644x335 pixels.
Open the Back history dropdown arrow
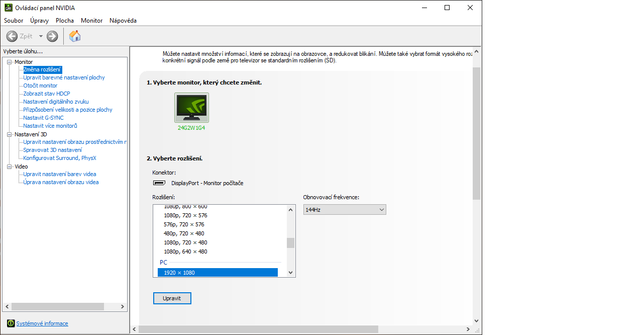41,36
